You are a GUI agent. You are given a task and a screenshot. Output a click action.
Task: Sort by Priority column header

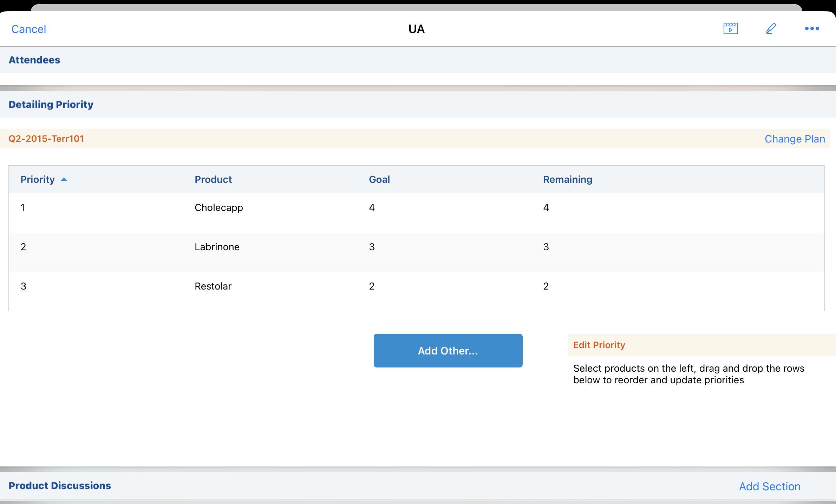coord(38,179)
